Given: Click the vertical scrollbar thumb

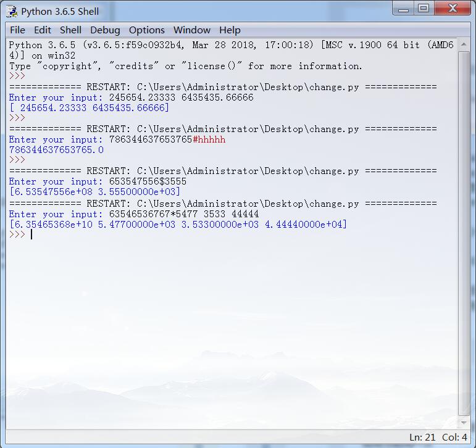Looking at the screenshot, I should click(464, 233).
